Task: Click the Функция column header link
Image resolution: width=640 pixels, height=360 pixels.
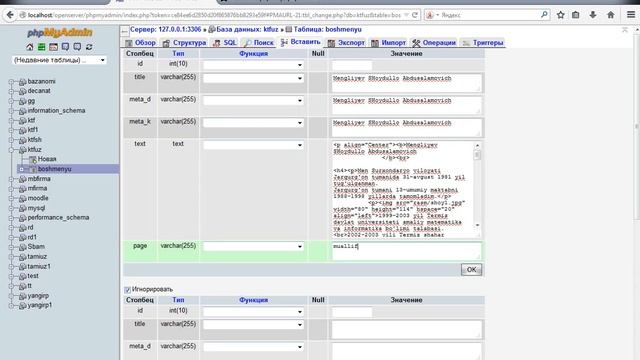Action: (x=253, y=54)
